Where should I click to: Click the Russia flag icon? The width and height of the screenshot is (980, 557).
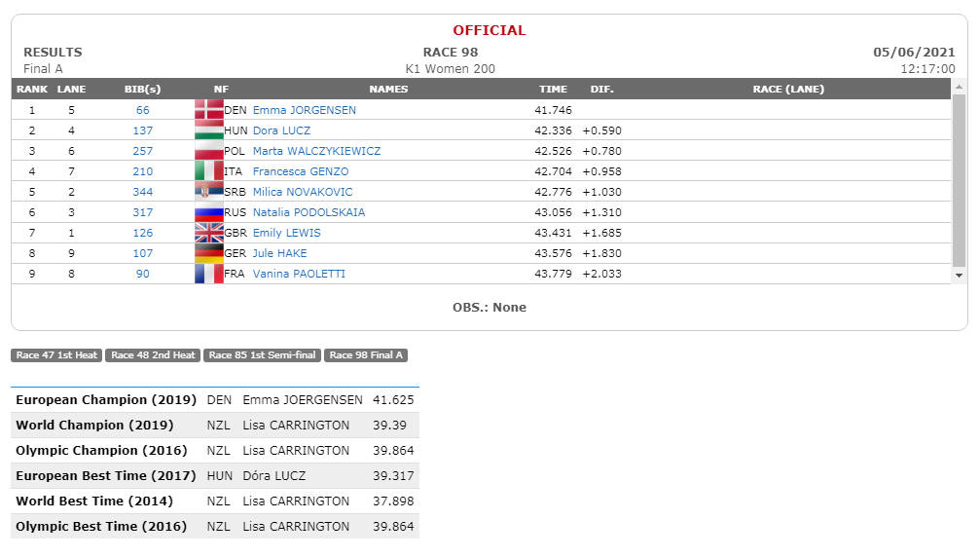click(209, 212)
